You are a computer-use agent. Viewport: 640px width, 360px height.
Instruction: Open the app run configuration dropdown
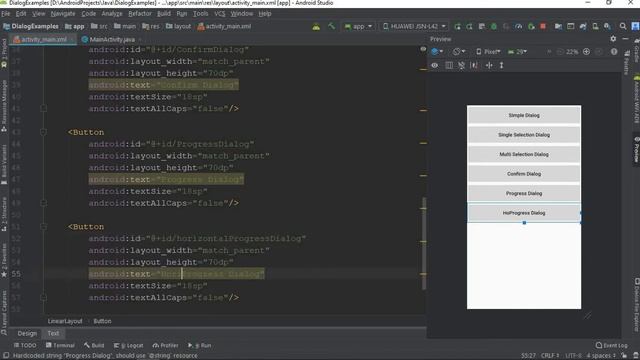pyautogui.click(x=358, y=27)
